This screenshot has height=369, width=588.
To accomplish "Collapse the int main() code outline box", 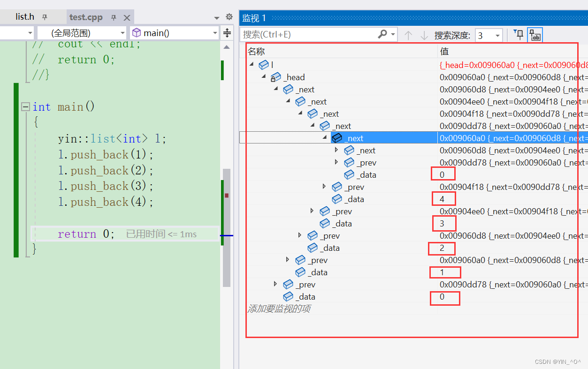I will (25, 107).
